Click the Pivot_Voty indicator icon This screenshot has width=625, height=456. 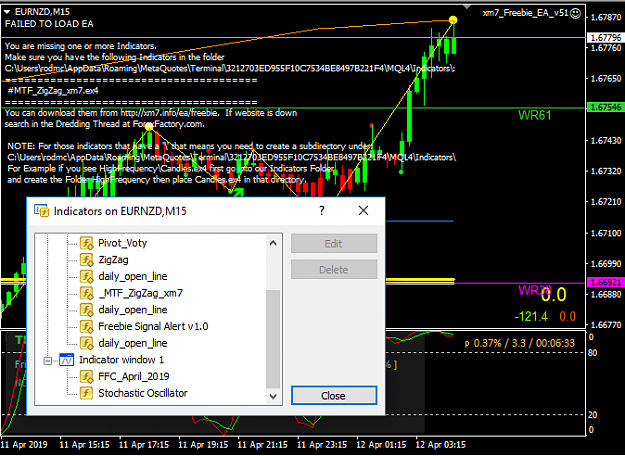[86, 243]
